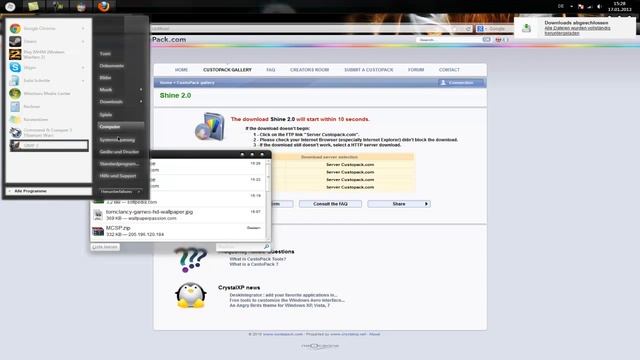The image size is (640, 360).
Task: Click the first Server Custopack.com link
Action: pos(350,164)
